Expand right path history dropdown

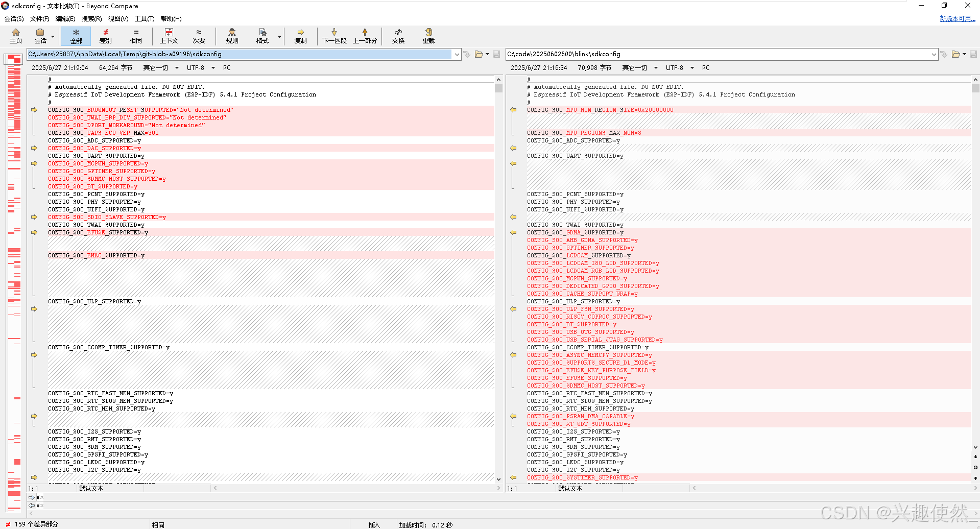934,54
